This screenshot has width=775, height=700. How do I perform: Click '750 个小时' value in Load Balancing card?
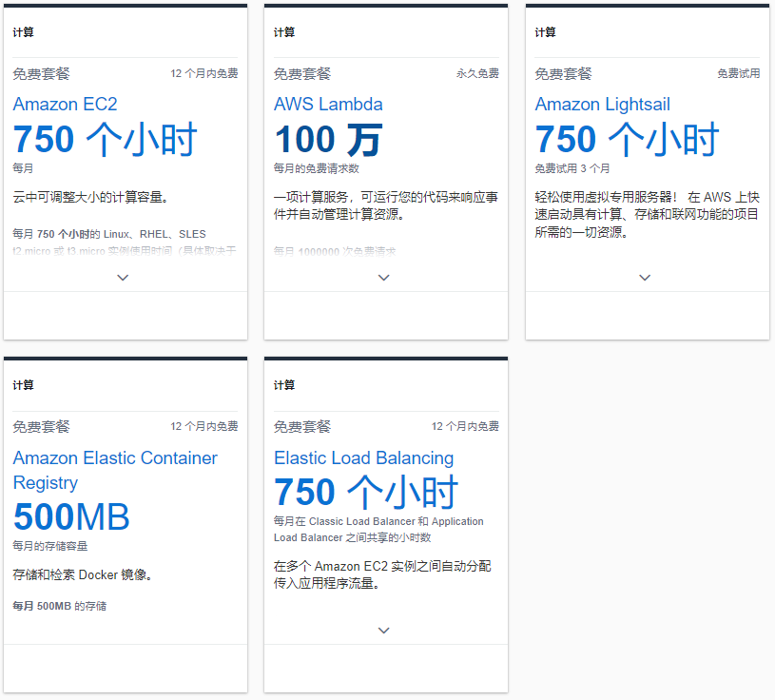[x=366, y=492]
